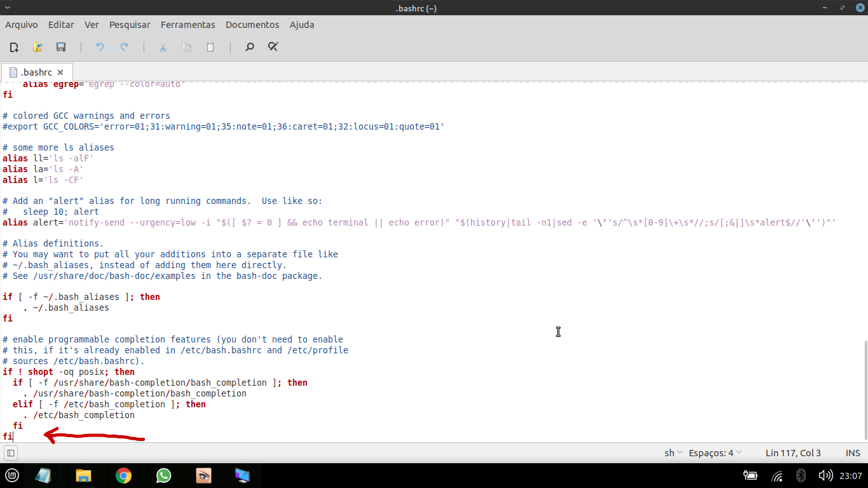Open the Arquivo menu
The width and height of the screenshot is (868, 488).
(x=22, y=25)
